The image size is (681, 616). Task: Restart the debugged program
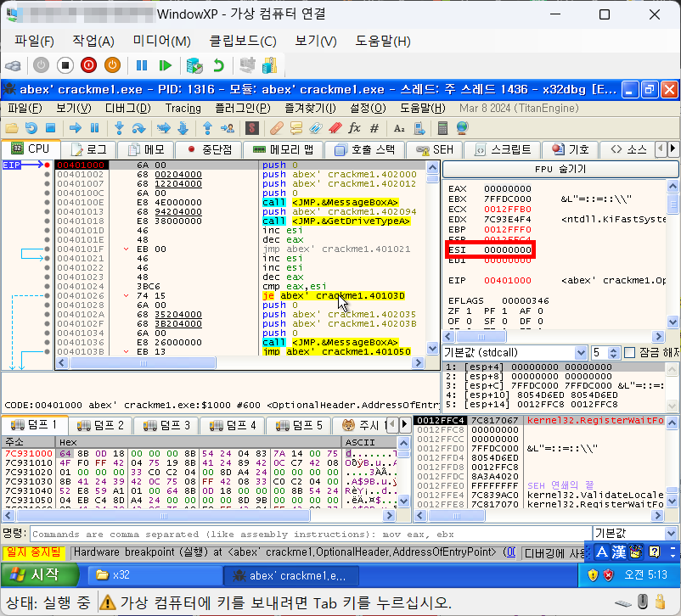point(31,128)
